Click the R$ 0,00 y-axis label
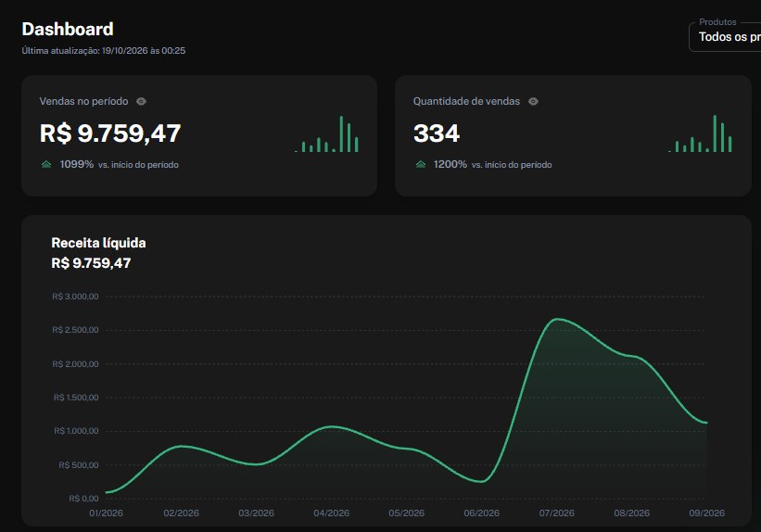 [x=83, y=499]
